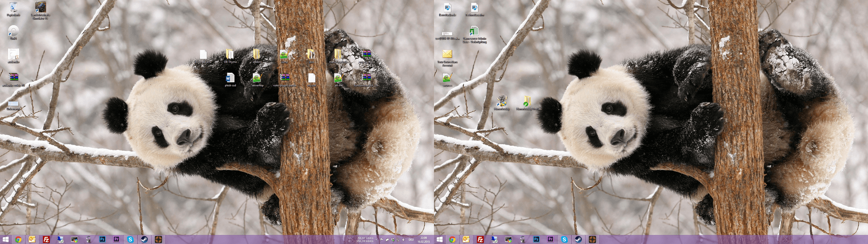The height and width of the screenshot is (244, 868).
Task: Select the funcommandsX archive file
Action: click(366, 80)
